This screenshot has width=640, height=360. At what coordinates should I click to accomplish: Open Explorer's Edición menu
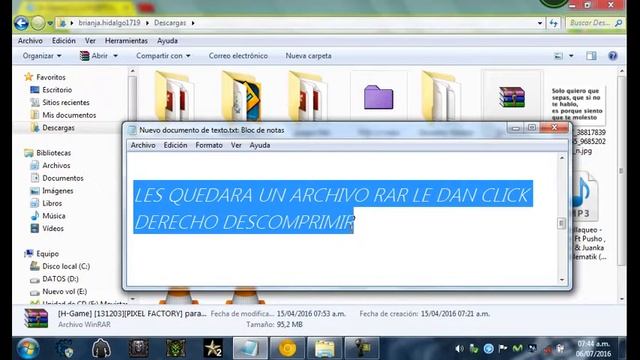[64, 41]
